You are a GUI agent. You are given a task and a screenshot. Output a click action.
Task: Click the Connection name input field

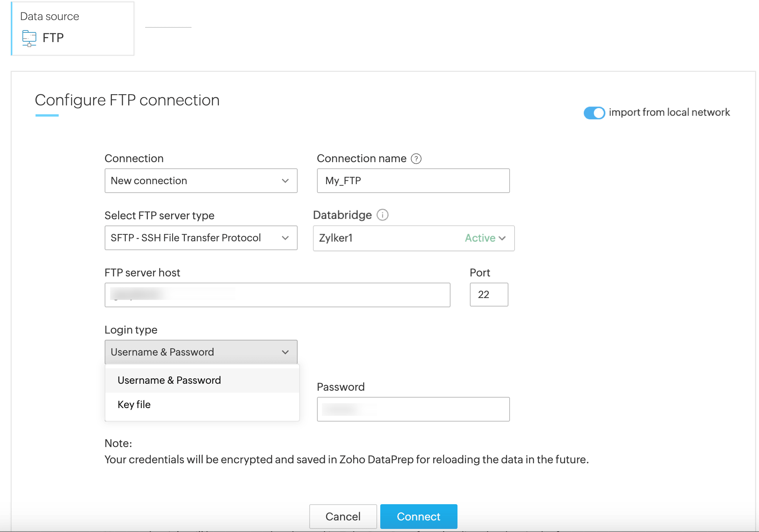tap(413, 181)
